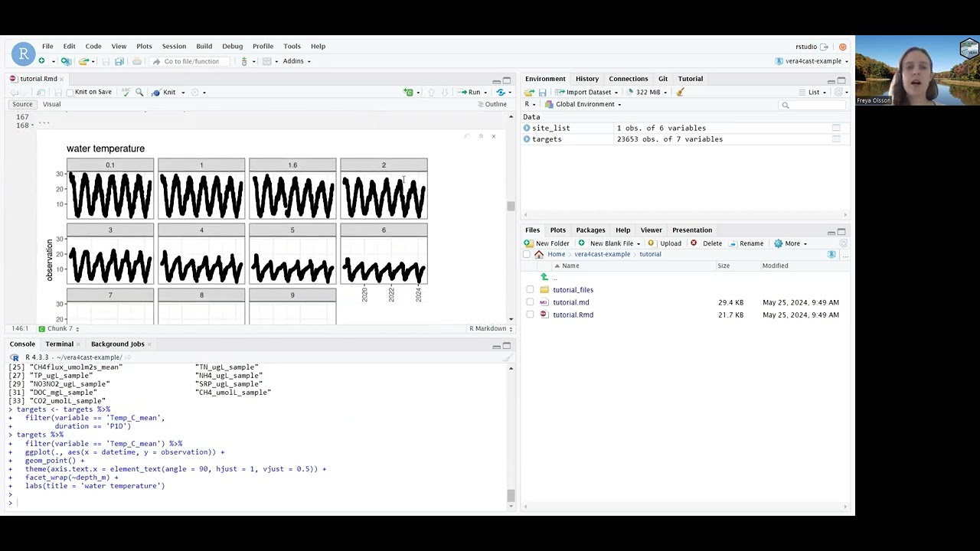This screenshot has height=551, width=980.
Task: Click the spell check ABC icon
Action: [x=126, y=92]
